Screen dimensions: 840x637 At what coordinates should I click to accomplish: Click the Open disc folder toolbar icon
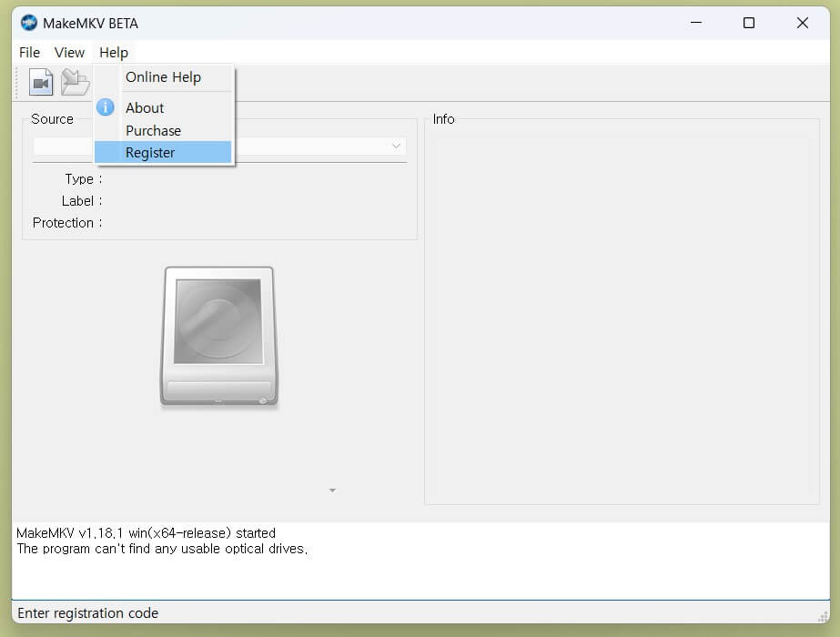75,83
